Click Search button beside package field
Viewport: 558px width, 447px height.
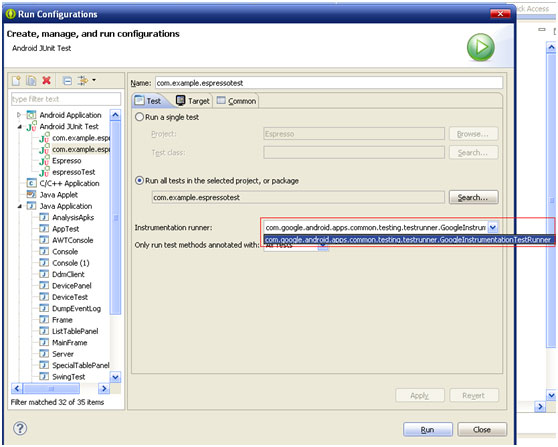coord(473,197)
